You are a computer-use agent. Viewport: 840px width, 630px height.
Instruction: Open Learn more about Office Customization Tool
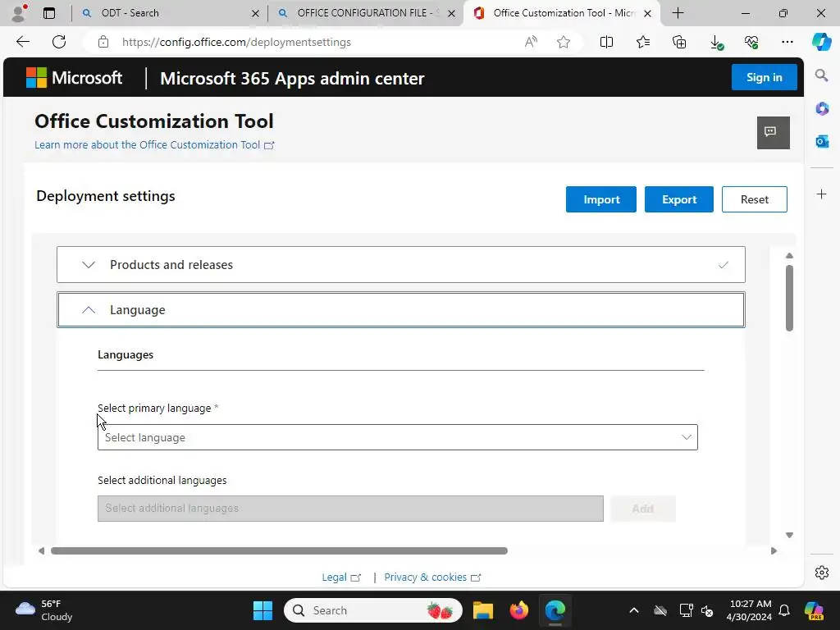pos(154,144)
